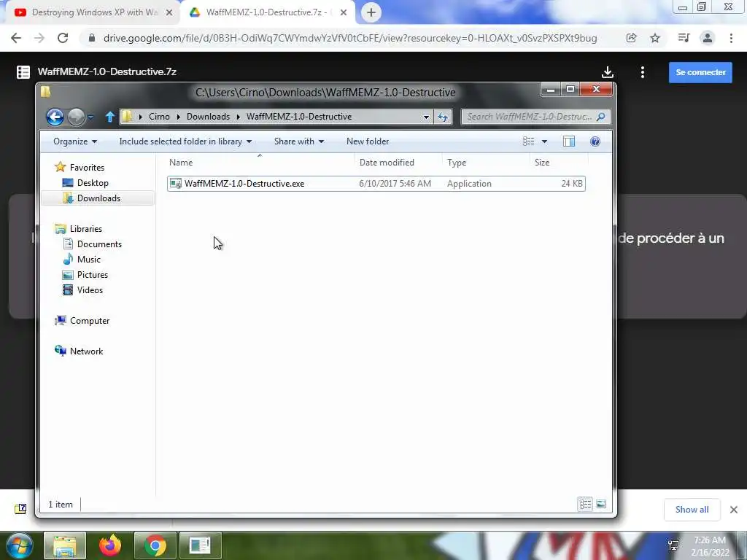This screenshot has width=747, height=560.
Task: Click Google Chrome taskbar icon
Action: pyautogui.click(x=155, y=545)
